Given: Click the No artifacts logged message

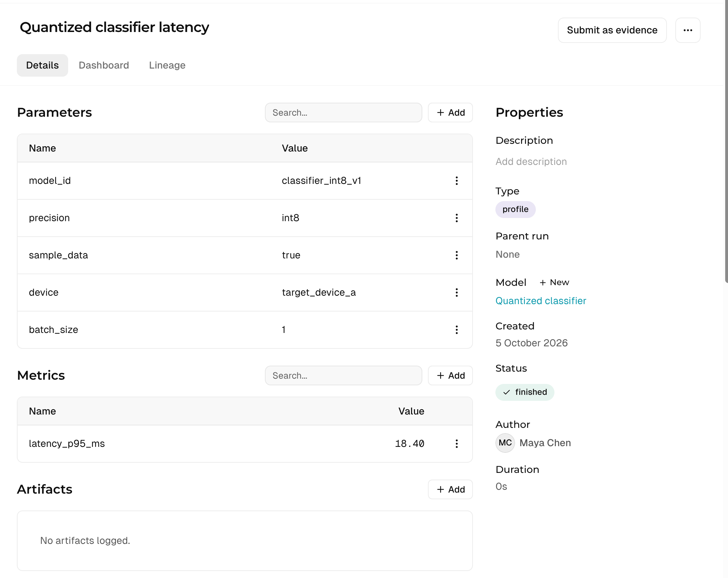Looking at the screenshot, I should coord(85,541).
